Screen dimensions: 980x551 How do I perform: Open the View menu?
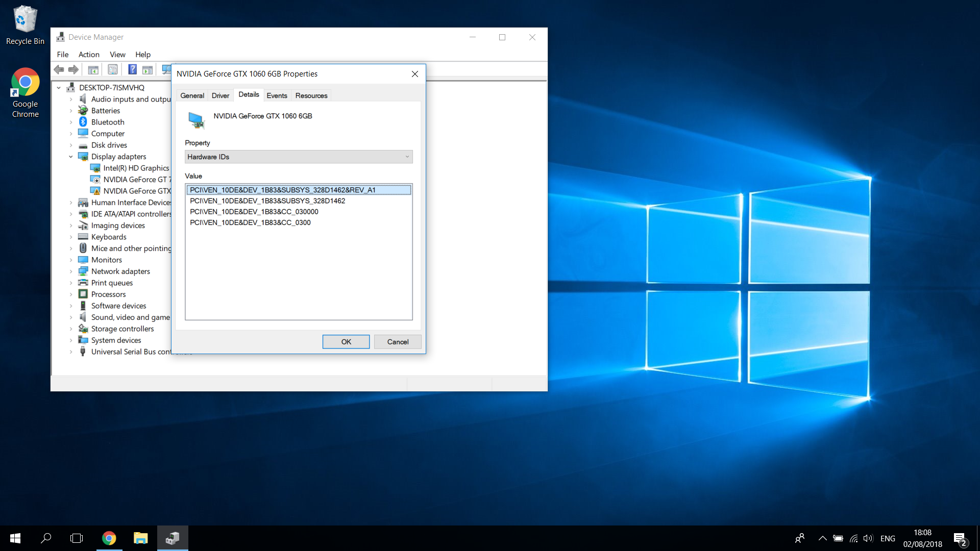click(117, 55)
